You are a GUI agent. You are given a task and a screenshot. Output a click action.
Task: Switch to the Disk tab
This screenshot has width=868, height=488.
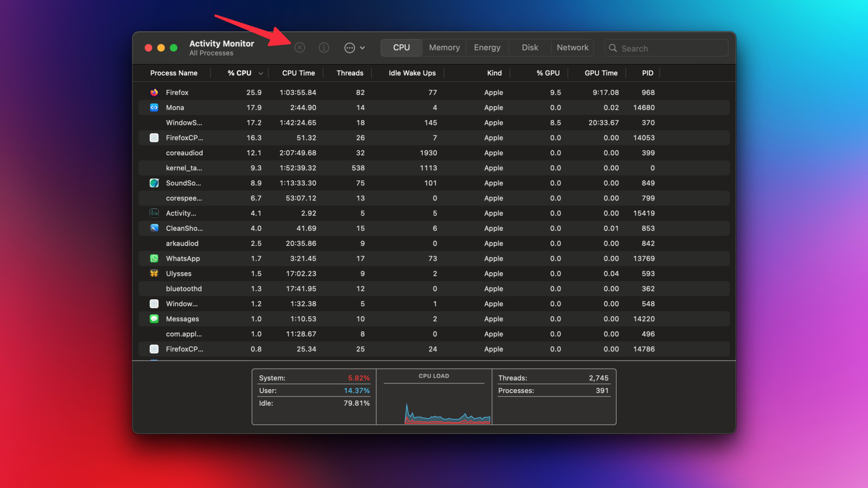[530, 48]
